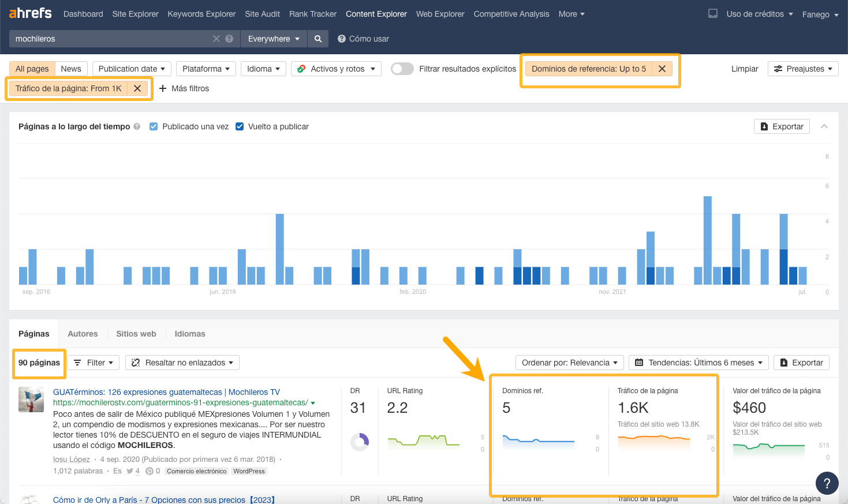This screenshot has width=848, height=504.
Task: Uncheck the Publicado una vez checkbox
Action: click(x=154, y=126)
